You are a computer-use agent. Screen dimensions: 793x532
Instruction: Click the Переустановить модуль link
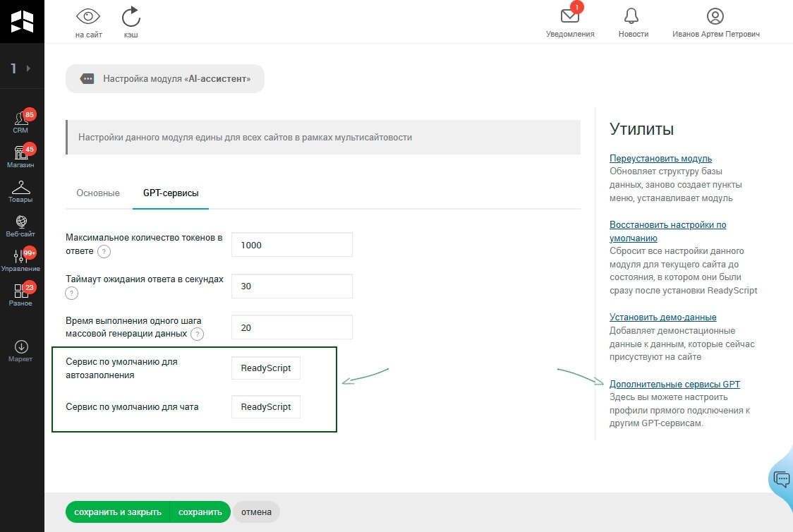click(660, 158)
